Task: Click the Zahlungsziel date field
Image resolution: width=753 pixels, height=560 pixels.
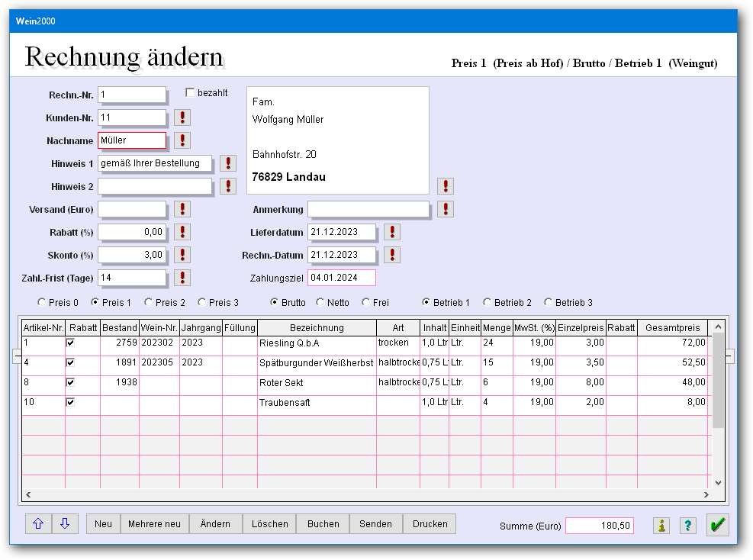Action: click(342, 278)
